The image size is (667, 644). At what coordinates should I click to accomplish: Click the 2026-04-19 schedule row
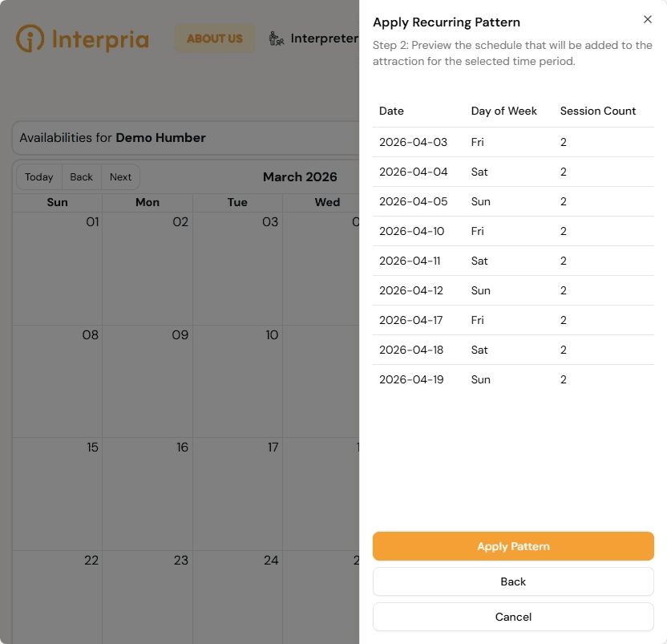point(513,379)
